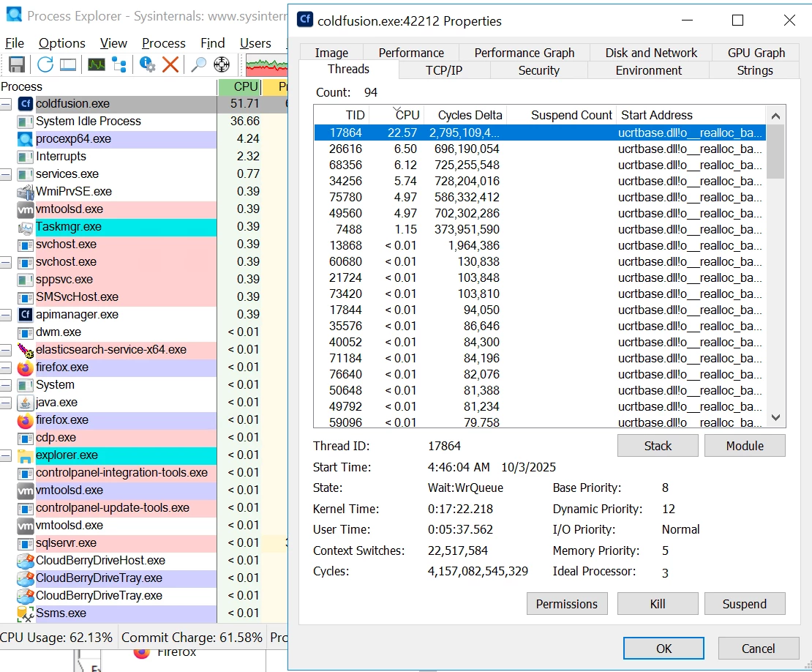Open System Information via the green graph icon
Screen dimensions: 812x672
click(97, 64)
